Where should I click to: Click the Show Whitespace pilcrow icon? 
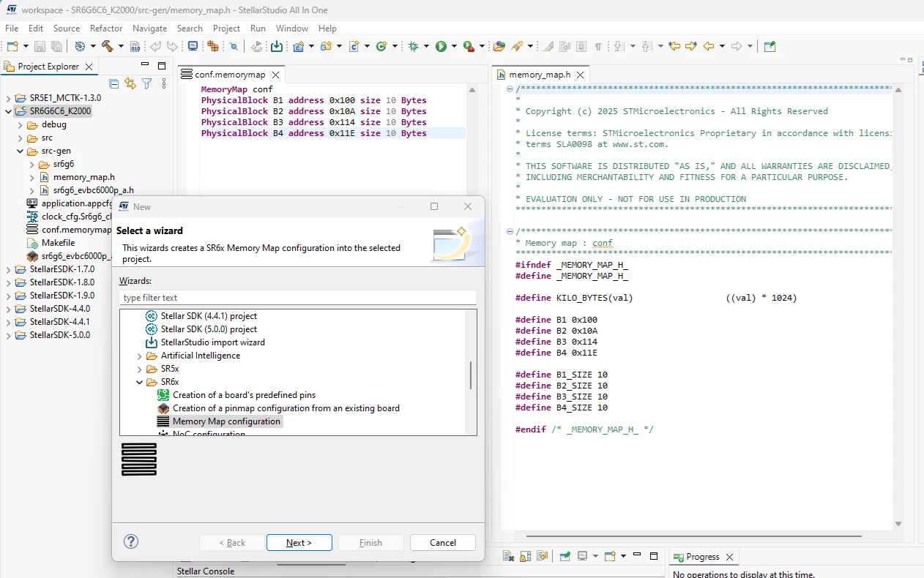click(x=597, y=46)
